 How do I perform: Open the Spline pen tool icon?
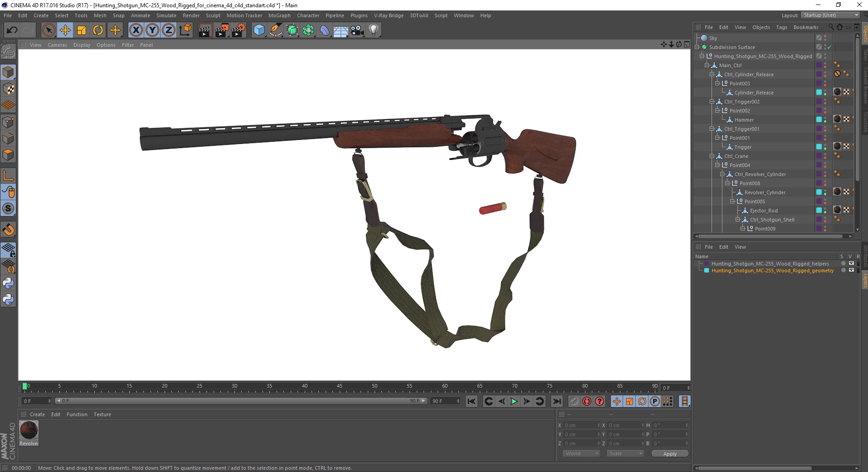pos(276,30)
